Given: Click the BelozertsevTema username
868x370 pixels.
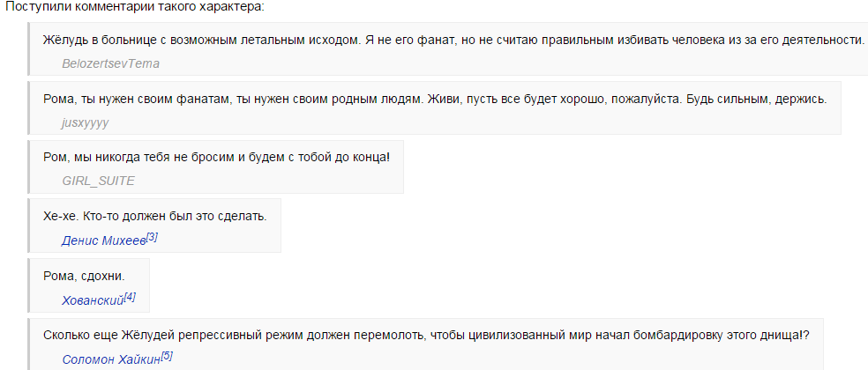Looking at the screenshot, I should click(x=111, y=63).
